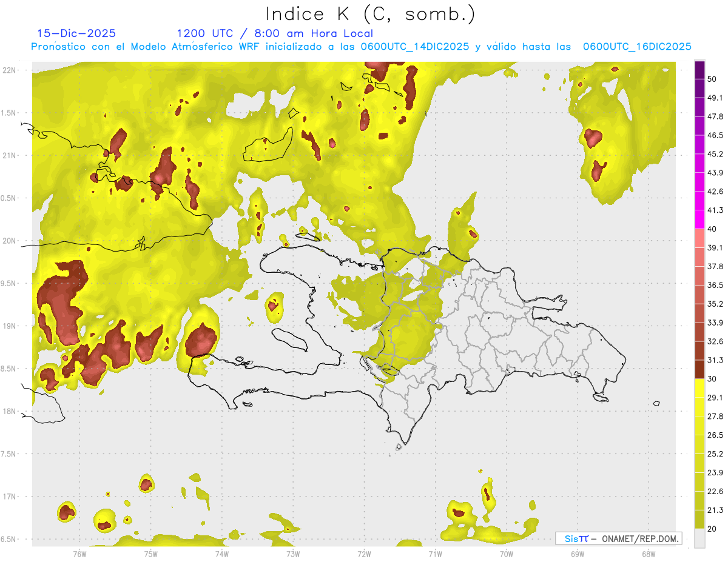Click "1200 UTC / 8:00 am Hora Local"
Screen dimensions: 728x562
point(275,33)
